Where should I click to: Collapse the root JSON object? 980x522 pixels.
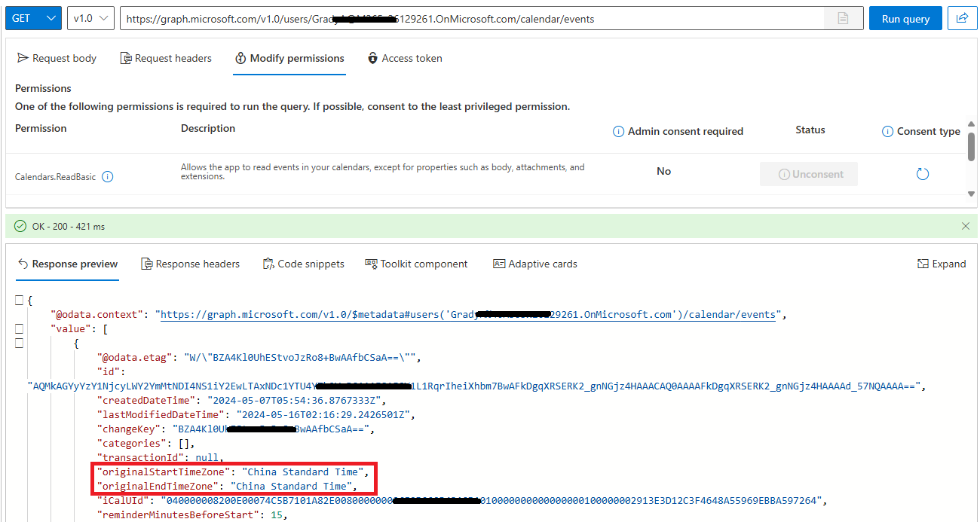click(x=20, y=301)
